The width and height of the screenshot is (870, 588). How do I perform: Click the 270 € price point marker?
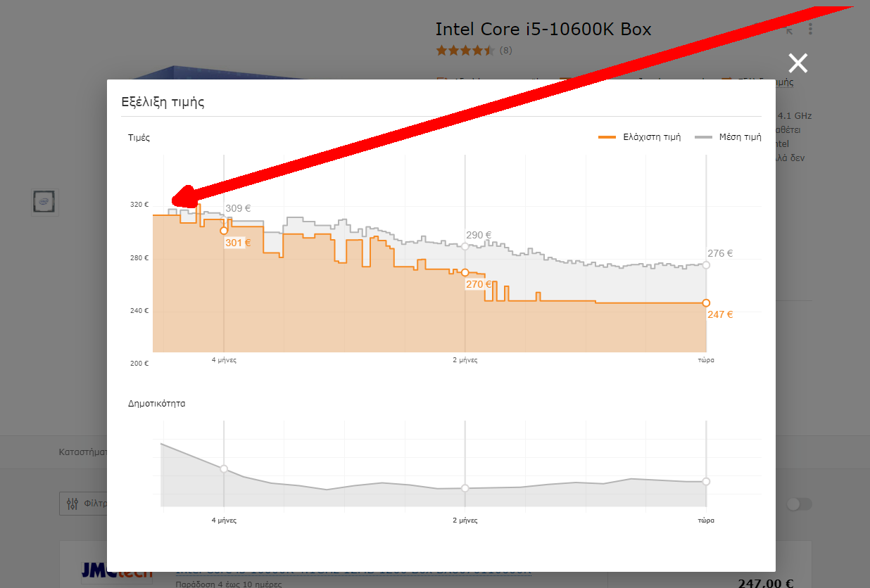coord(465,272)
